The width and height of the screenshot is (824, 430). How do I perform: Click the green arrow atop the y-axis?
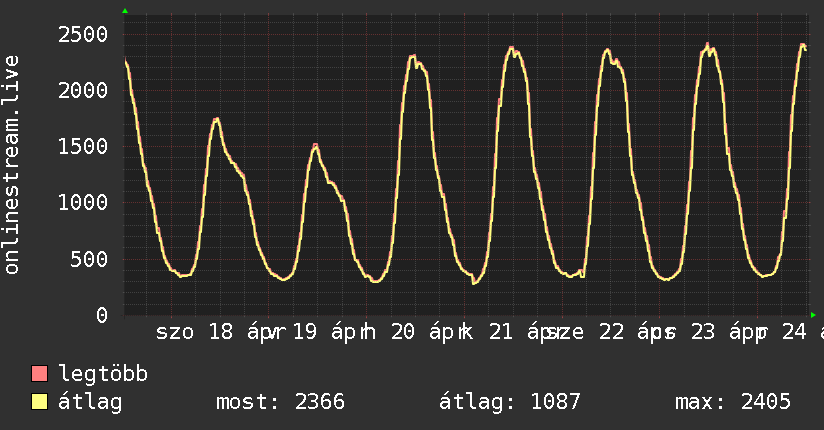pyautogui.click(x=124, y=11)
